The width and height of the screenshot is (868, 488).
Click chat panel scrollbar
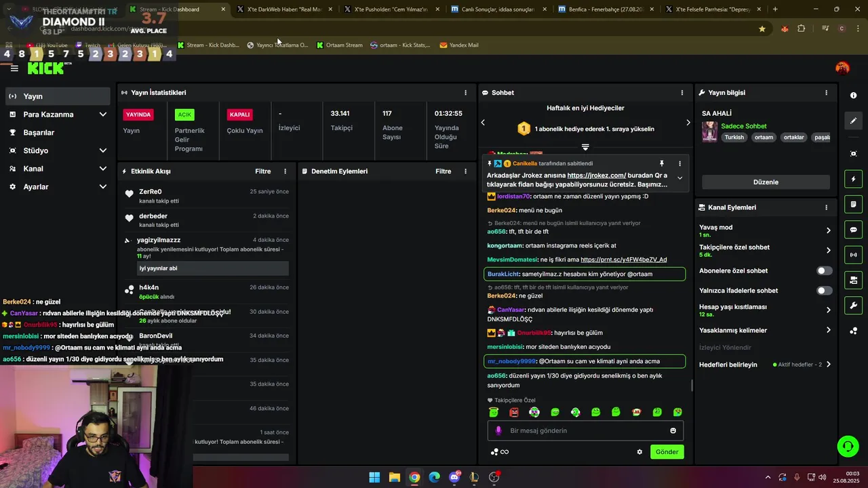tap(692, 386)
